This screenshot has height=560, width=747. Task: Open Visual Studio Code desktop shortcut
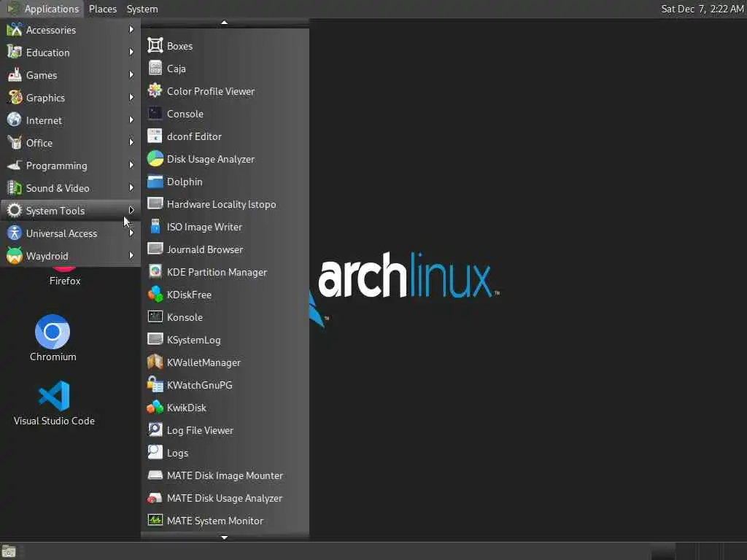(x=54, y=402)
